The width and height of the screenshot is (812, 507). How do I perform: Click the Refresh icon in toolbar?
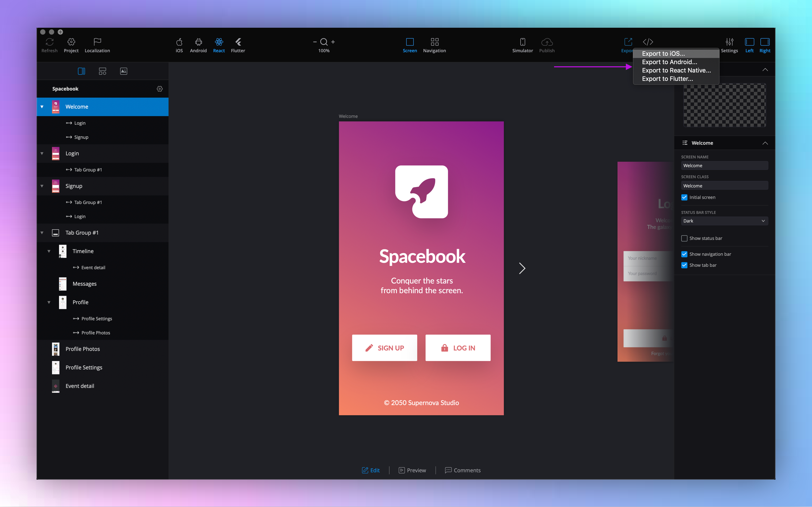coord(49,42)
